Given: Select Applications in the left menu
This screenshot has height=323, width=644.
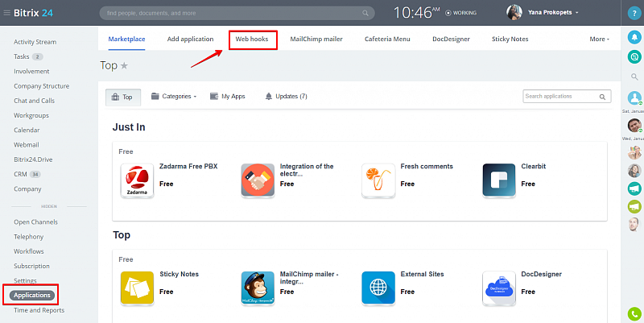Looking at the screenshot, I should pos(32,295).
